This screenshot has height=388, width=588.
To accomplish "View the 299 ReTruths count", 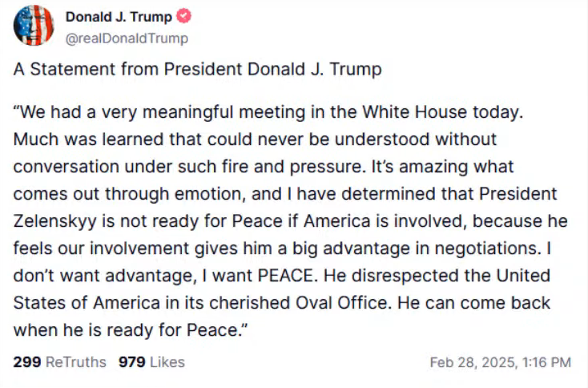I will tap(27, 362).
